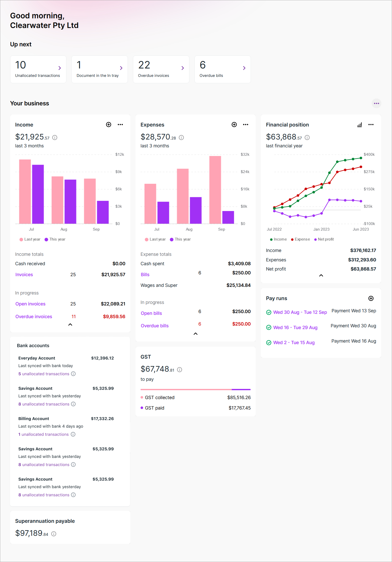
Task: Click info icon next to Superannuation payable amount
Action: (x=54, y=534)
